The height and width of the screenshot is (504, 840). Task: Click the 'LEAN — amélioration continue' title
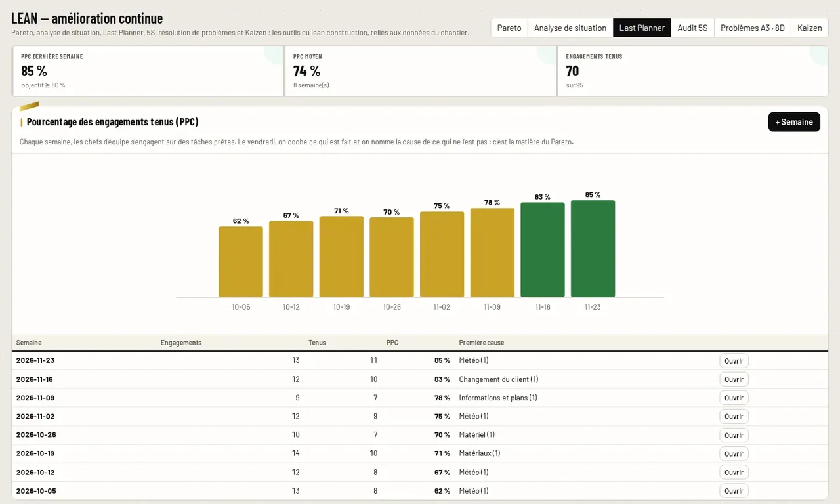(x=87, y=18)
